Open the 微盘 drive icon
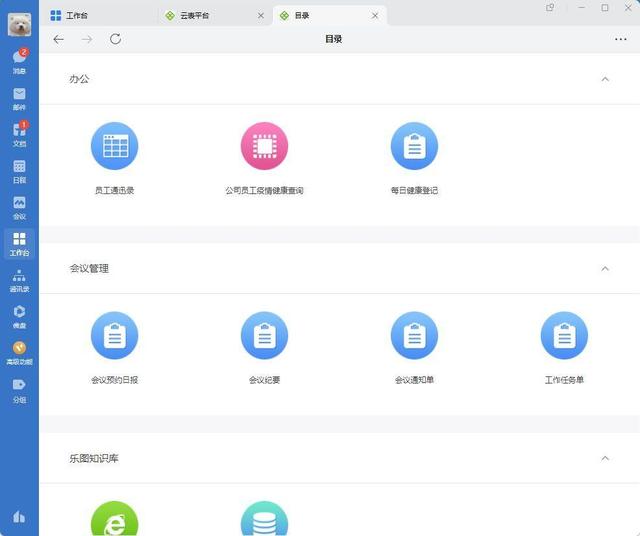The height and width of the screenshot is (536, 640). click(x=19, y=316)
